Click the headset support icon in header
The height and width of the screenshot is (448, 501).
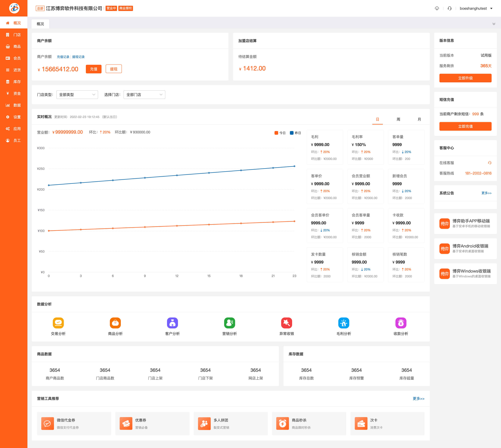click(x=450, y=8)
